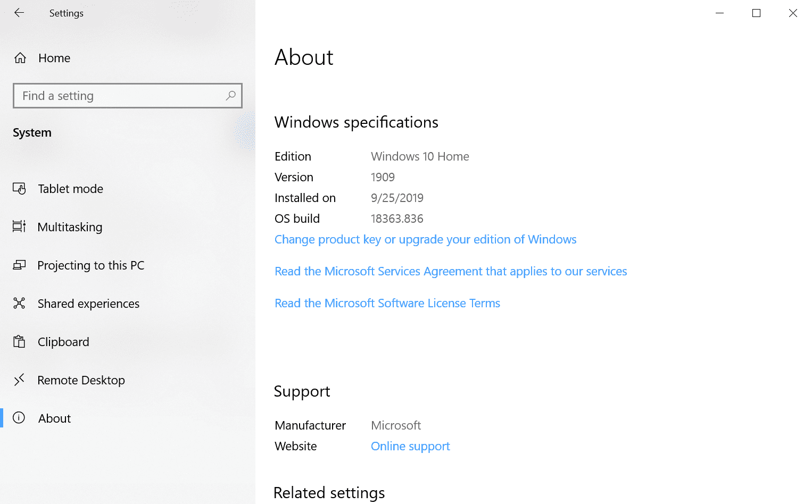Focus the Find a setting search box

[128, 96]
